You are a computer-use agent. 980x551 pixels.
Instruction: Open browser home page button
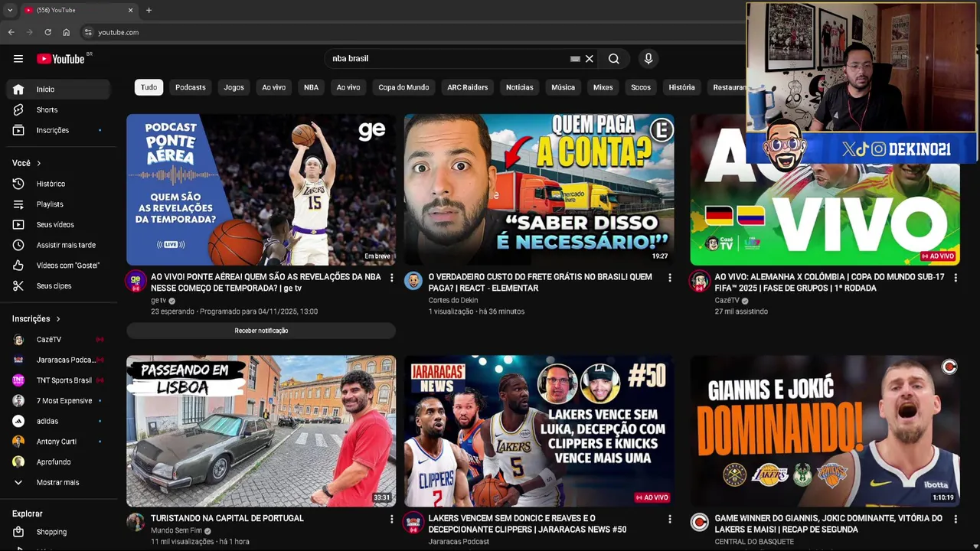click(x=66, y=32)
